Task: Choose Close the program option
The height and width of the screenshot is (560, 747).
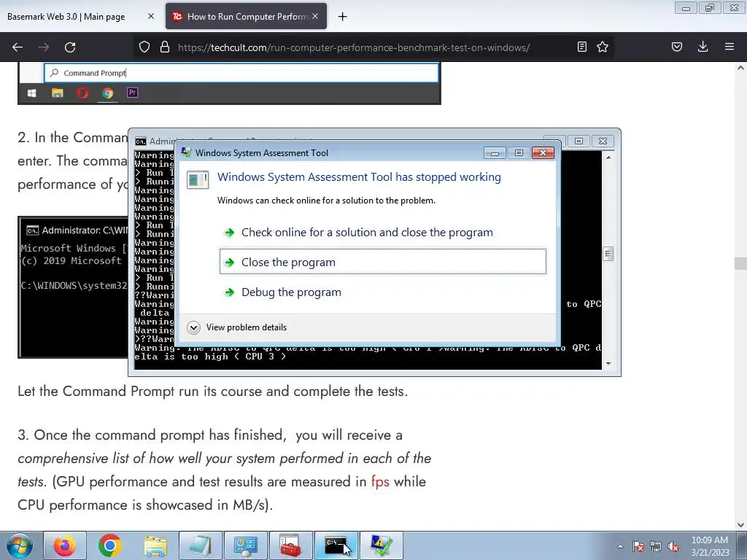Action: [382, 262]
